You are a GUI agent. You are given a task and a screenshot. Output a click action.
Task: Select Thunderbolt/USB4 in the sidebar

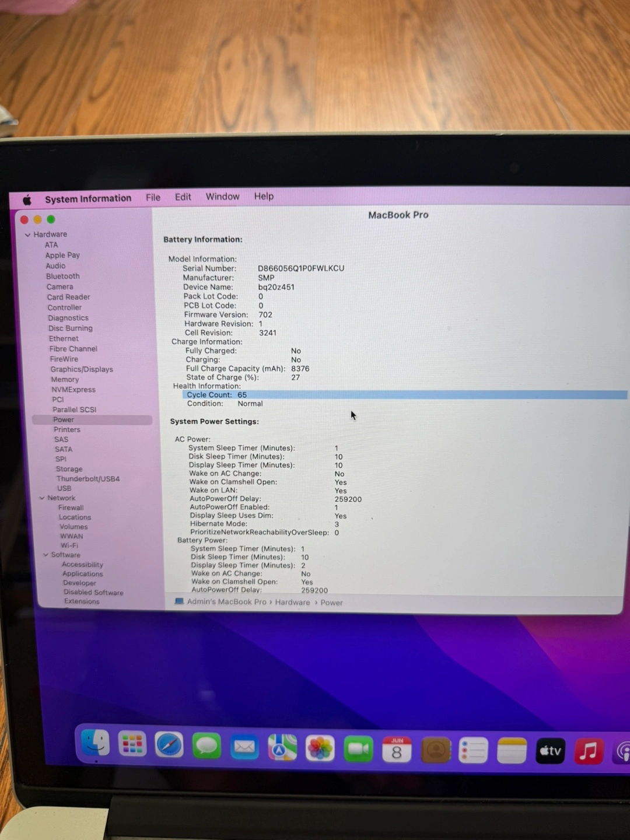tap(88, 479)
